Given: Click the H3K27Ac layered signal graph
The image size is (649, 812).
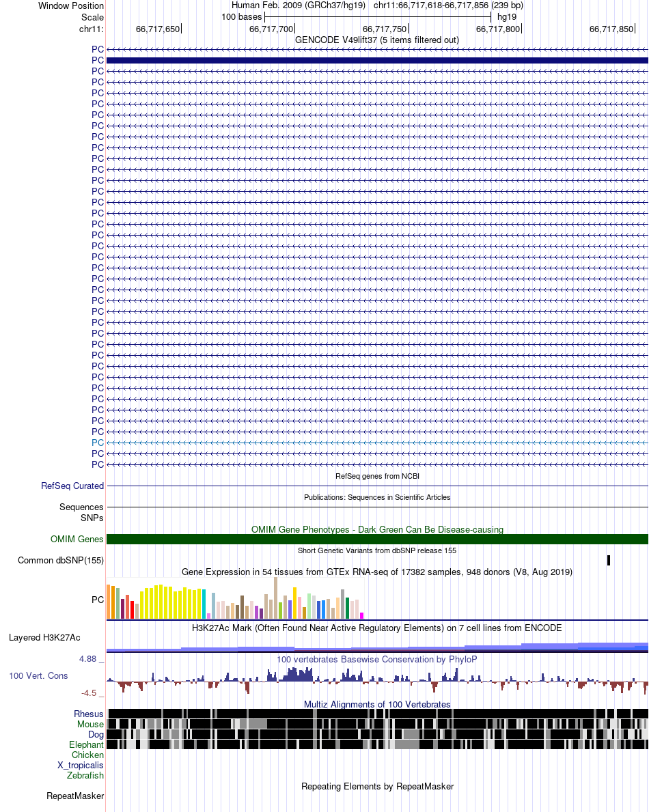Looking at the screenshot, I should (377, 646).
